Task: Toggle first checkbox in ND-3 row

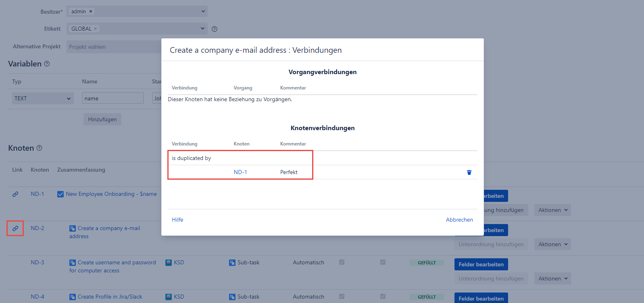Action: tap(342, 262)
